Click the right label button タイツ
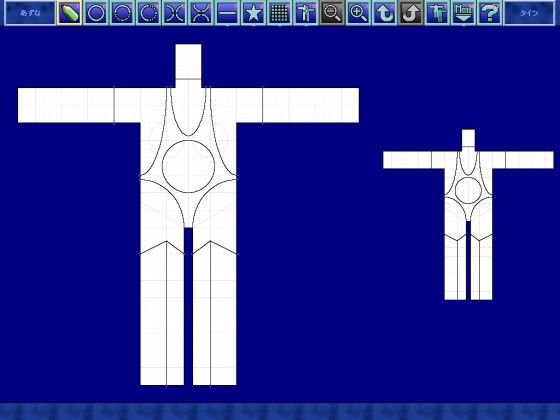560x420 pixels. tap(530, 13)
